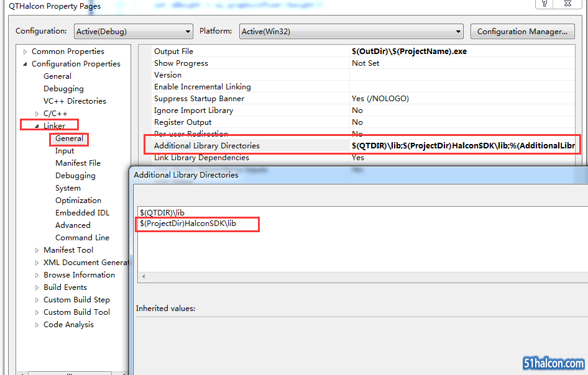Image resolution: width=588 pixels, height=375 pixels.
Task: Select Debugging under the Linker node
Action: tap(75, 176)
